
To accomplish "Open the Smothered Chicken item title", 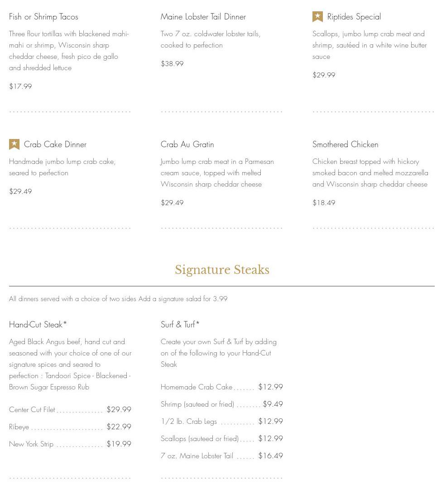I will 345,144.
